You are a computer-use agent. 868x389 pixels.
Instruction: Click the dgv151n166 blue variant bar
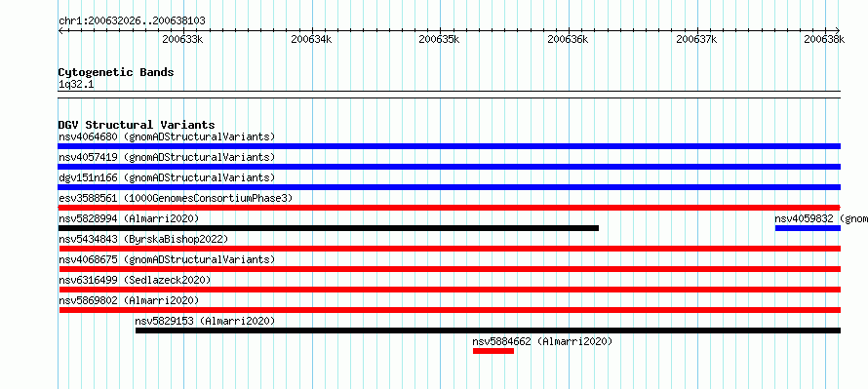[x=449, y=187]
